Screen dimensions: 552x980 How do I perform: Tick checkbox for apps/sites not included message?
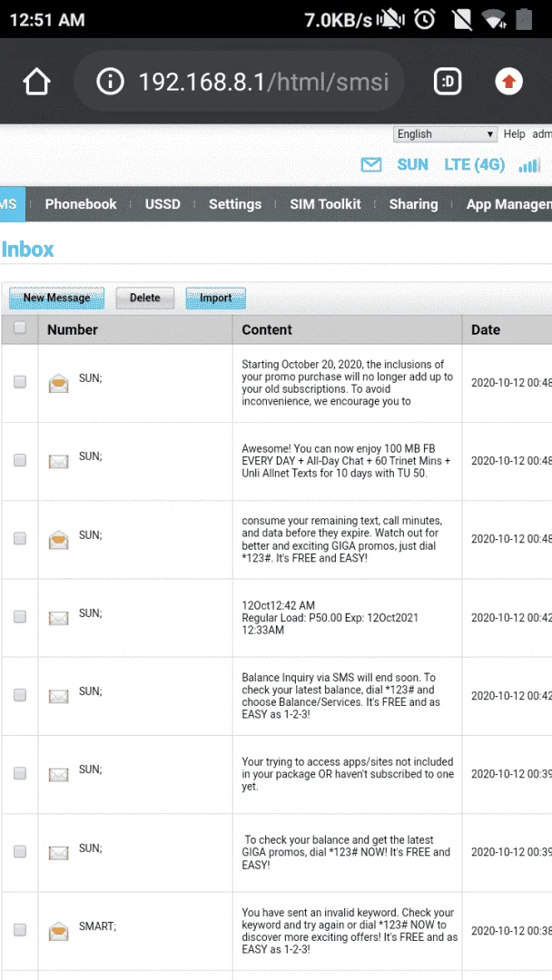pyautogui.click(x=20, y=773)
